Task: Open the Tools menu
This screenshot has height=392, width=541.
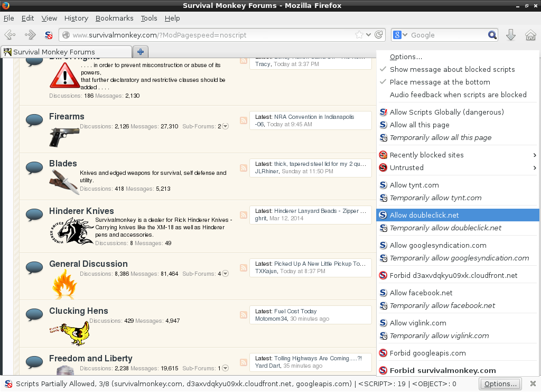Action: (148, 18)
